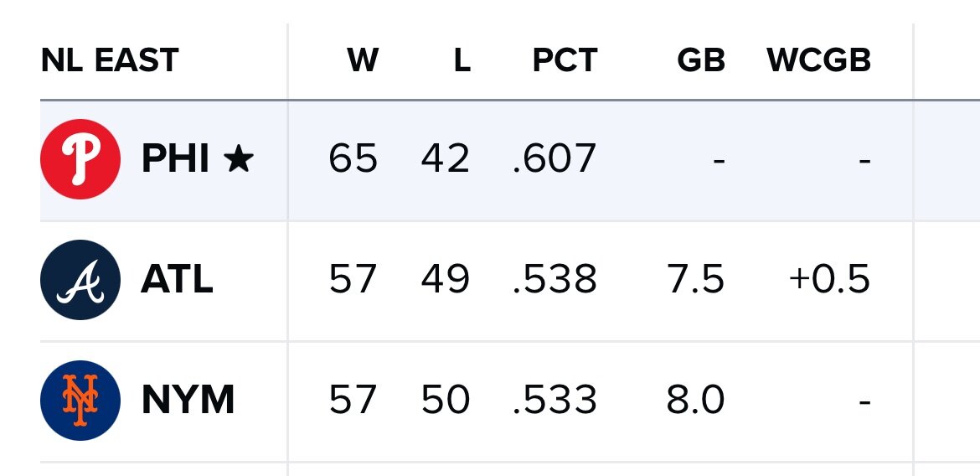Viewport: 980px width, 476px height.
Task: Sort by the L column header
Action: (462, 60)
